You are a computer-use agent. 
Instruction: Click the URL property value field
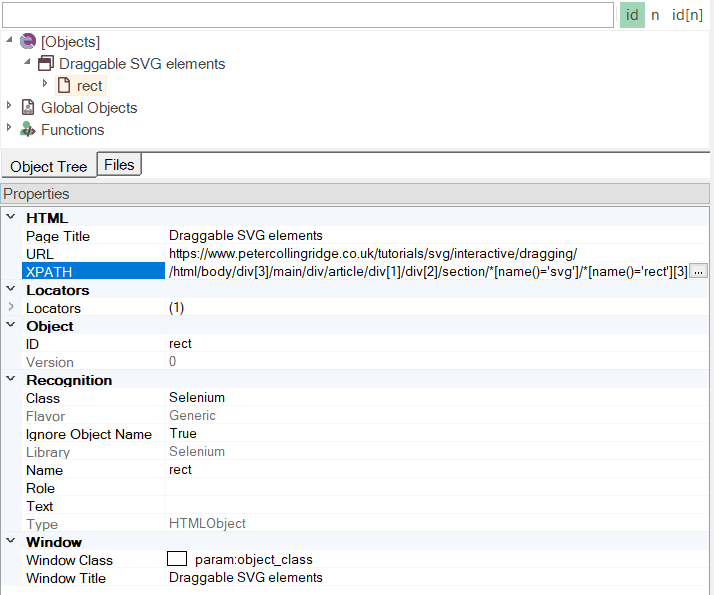point(373,254)
